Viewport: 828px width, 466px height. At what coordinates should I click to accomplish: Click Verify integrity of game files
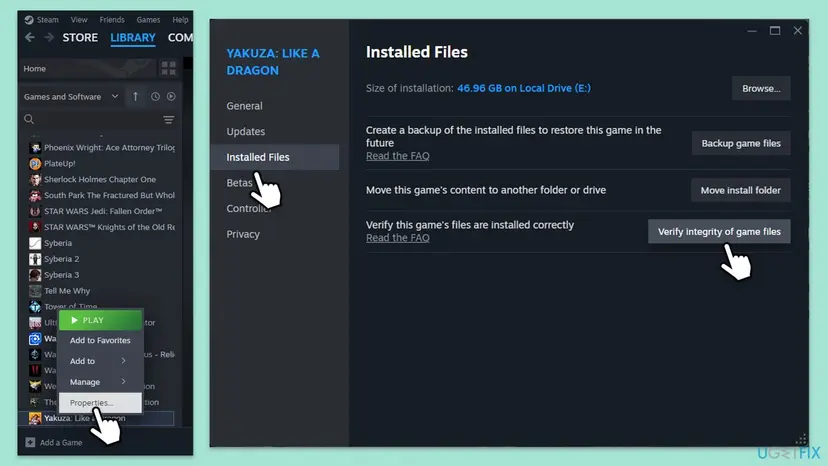719,231
